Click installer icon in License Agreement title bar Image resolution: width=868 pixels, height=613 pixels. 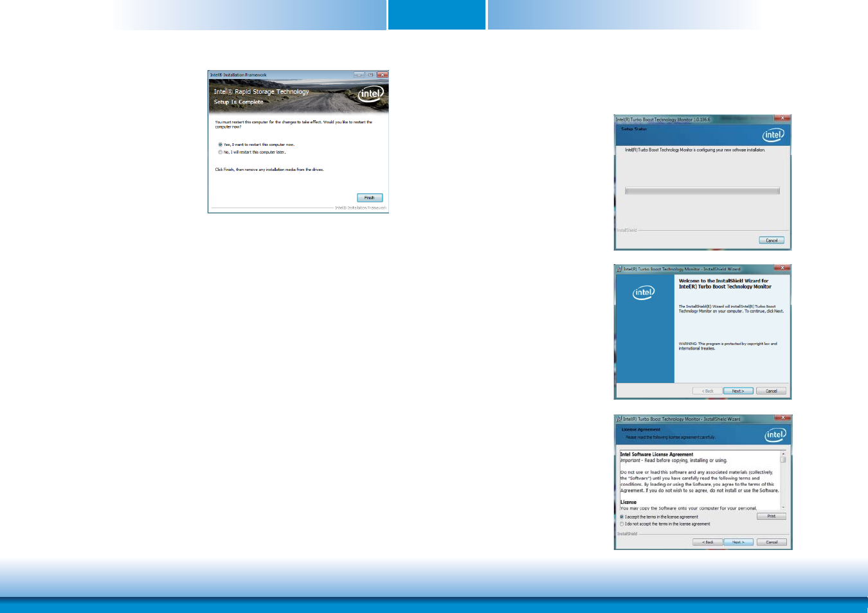pyautogui.click(x=619, y=419)
